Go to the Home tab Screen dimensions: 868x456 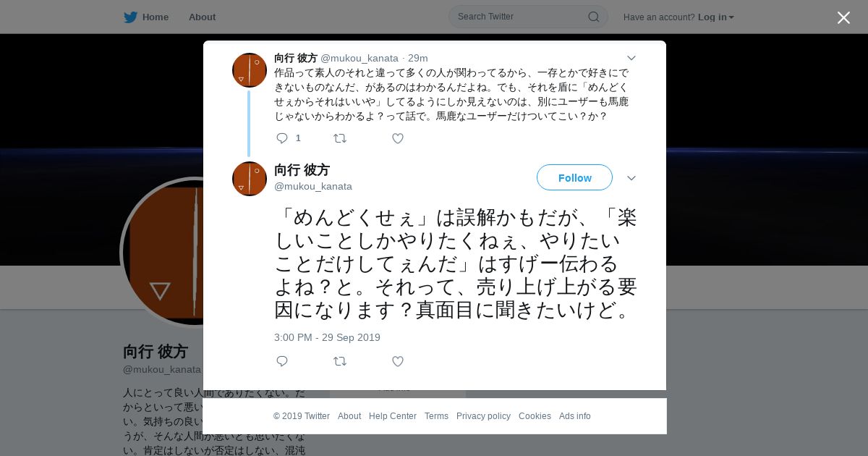coord(146,17)
